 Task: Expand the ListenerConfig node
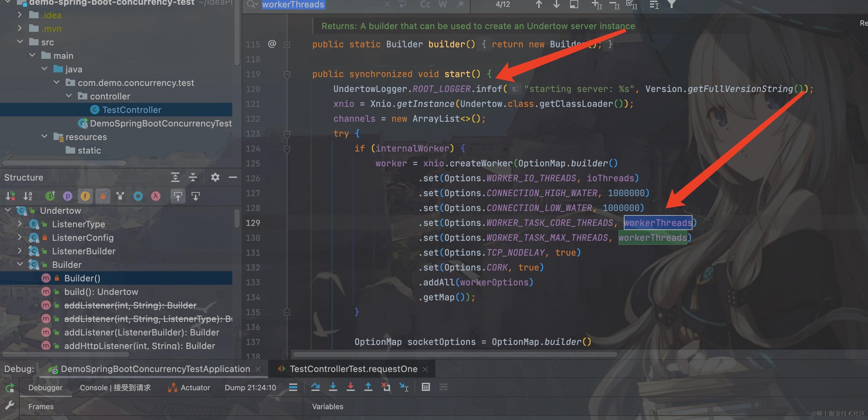20,237
